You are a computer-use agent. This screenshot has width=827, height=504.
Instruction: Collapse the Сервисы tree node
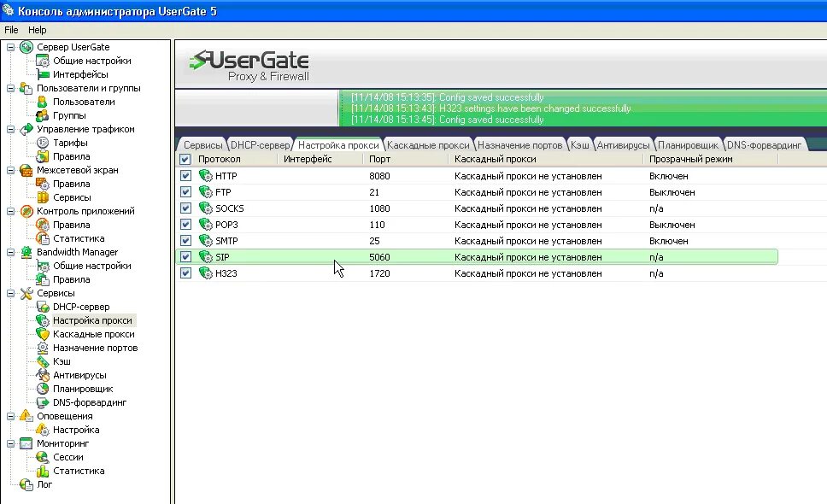pos(10,294)
